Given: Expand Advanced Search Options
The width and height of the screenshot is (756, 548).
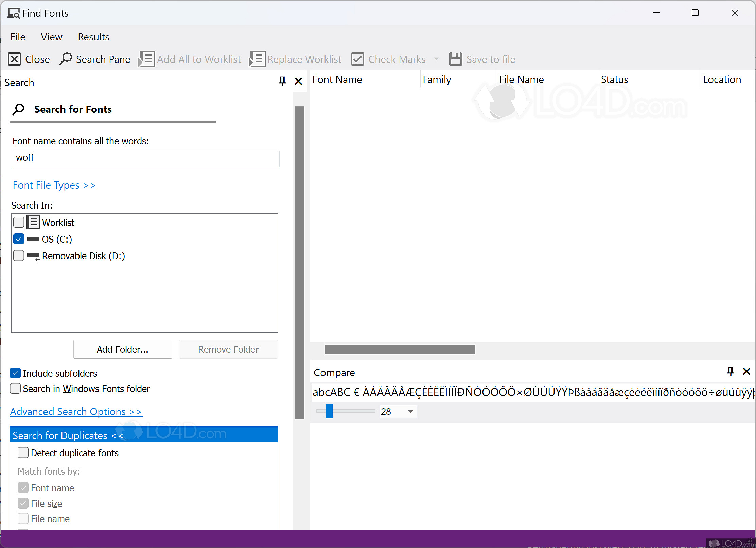Looking at the screenshot, I should (76, 411).
